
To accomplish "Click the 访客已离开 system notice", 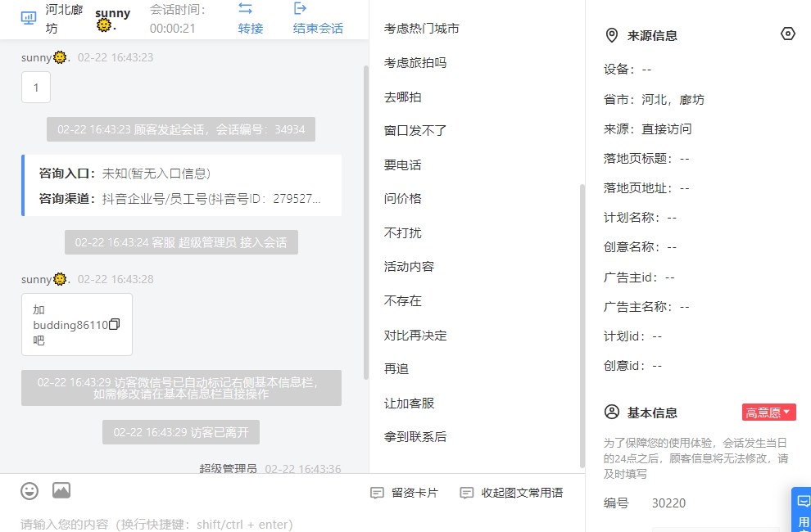I will 181,432.
